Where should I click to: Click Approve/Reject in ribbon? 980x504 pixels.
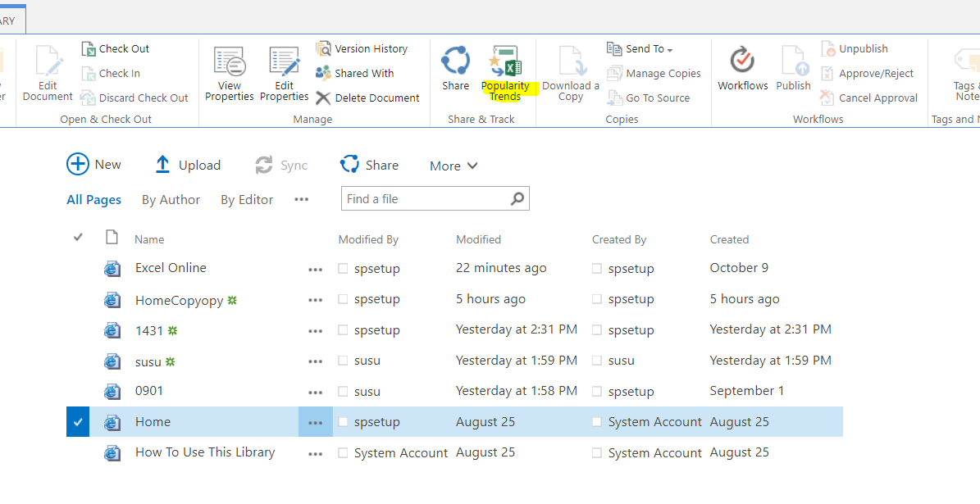pyautogui.click(x=867, y=73)
